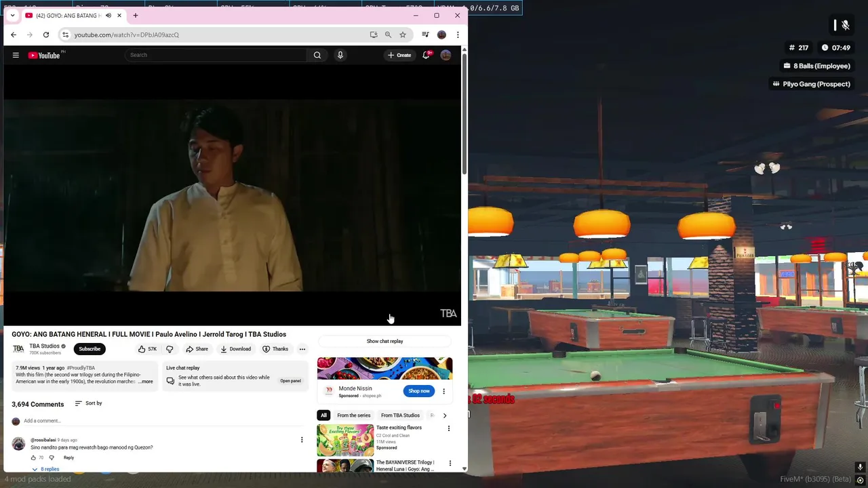Click Open panel for chat replay
The height and width of the screenshot is (488, 868).
(290, 381)
